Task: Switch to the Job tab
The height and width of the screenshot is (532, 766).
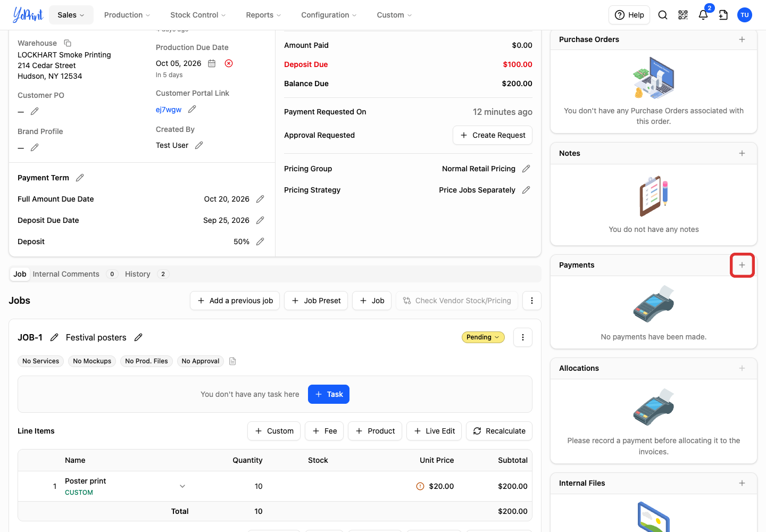Action: coord(20,274)
